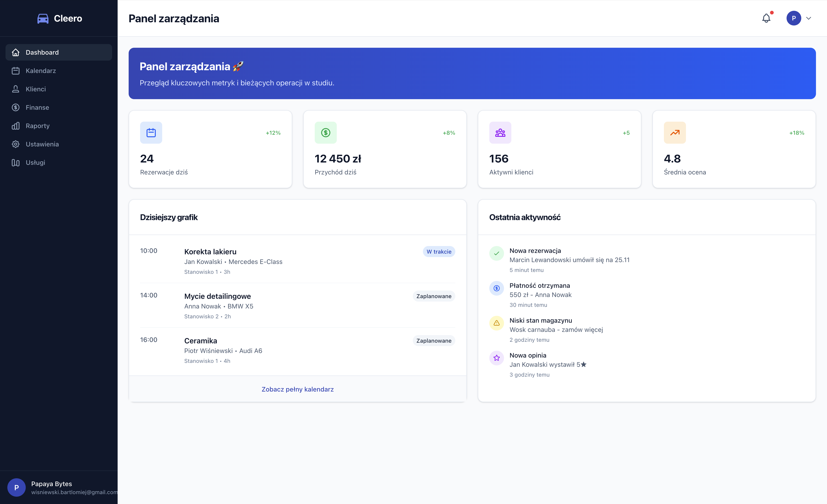Click the warning triangle icon for Niski stan magazynu

(x=496, y=323)
